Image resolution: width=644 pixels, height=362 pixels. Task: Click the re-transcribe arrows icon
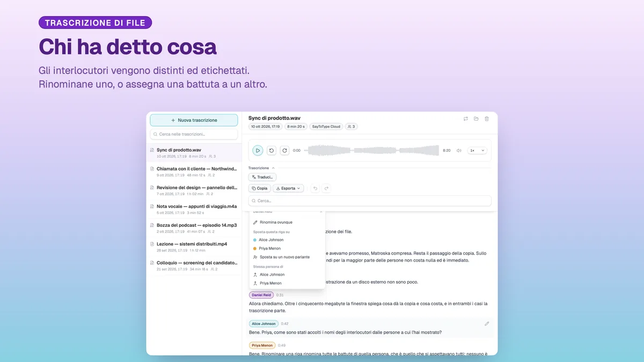point(465,119)
